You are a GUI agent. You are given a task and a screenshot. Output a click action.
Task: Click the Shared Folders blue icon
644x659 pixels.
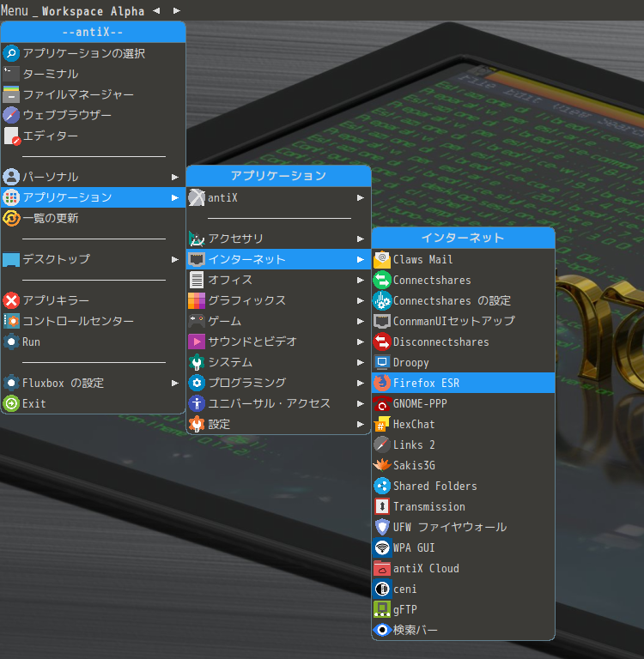(382, 486)
